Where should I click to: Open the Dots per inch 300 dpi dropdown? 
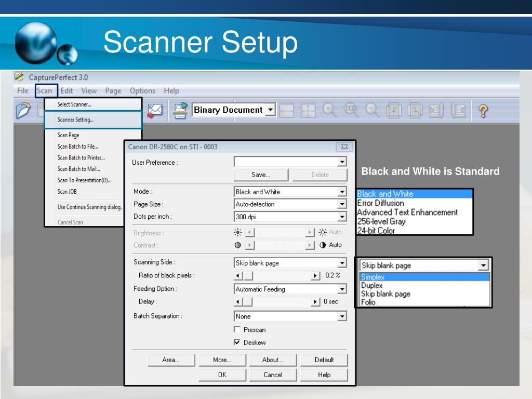(342, 217)
